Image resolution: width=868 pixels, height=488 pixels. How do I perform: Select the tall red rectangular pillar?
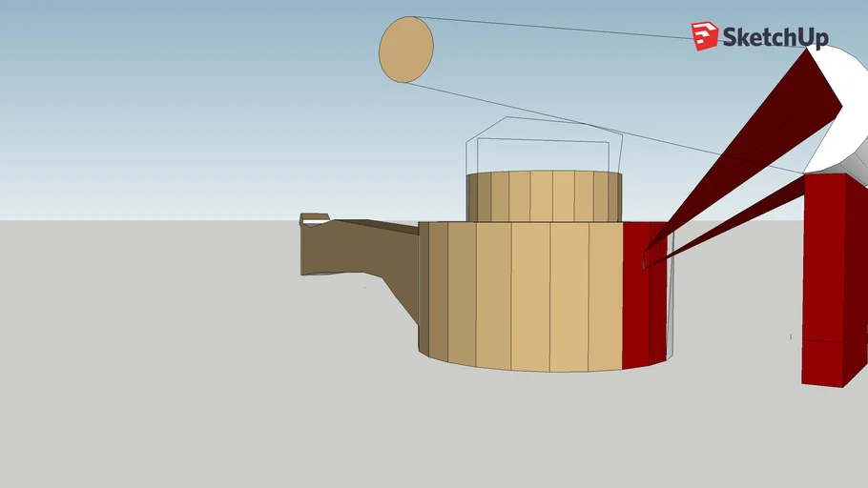824,257
